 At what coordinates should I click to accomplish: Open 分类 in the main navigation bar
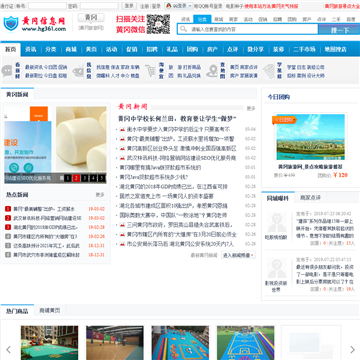(x=51, y=49)
